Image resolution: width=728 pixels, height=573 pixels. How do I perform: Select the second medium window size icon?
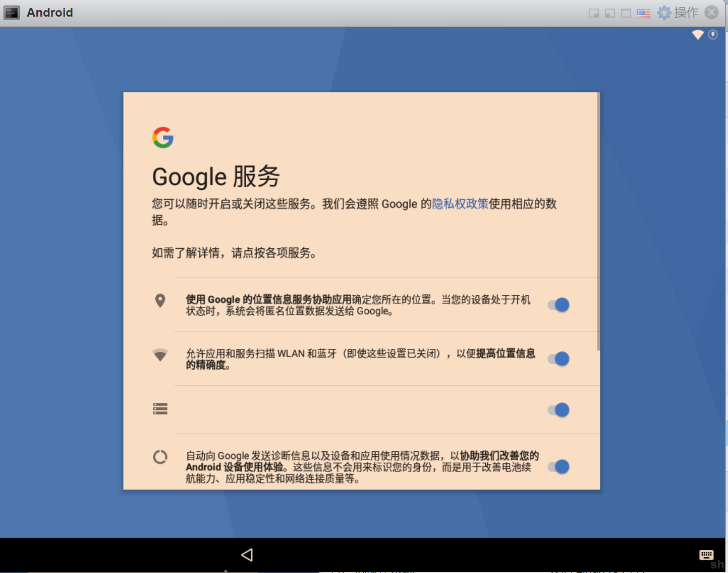click(x=610, y=13)
